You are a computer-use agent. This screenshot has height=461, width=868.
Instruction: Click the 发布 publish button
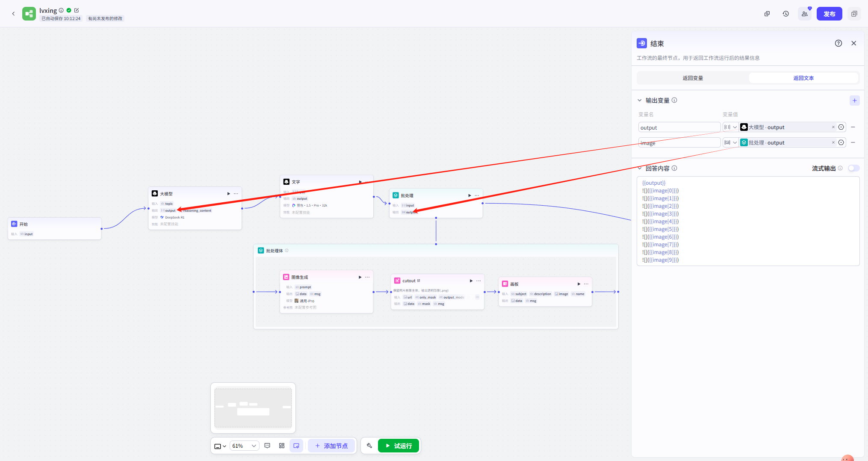tap(829, 14)
